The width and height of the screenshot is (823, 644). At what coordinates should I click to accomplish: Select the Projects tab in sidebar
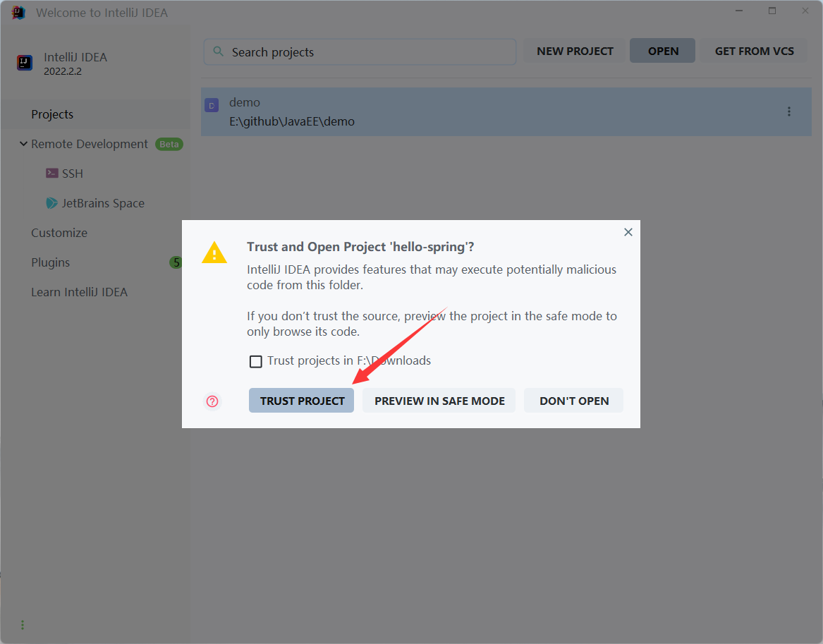[x=52, y=114]
